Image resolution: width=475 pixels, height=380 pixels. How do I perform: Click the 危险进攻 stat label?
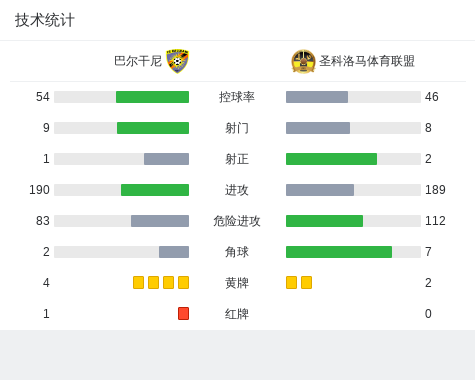pyautogui.click(x=237, y=221)
